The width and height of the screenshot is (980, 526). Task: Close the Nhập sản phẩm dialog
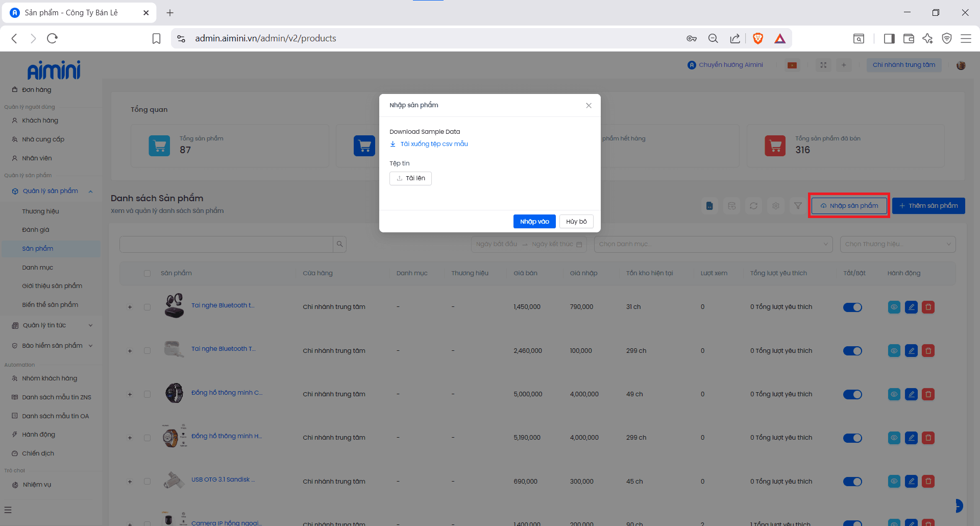(x=589, y=105)
